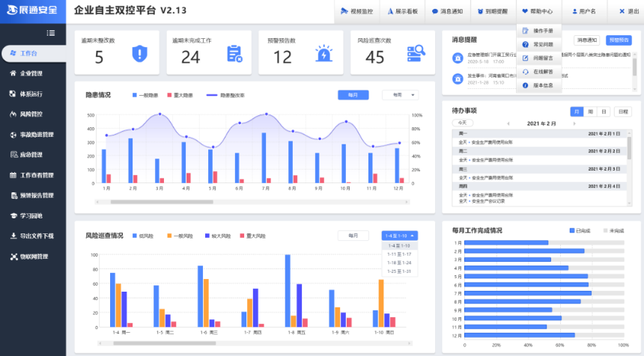This screenshot has height=356, width=644.
Task: Click 退出 to log out
Action: coord(629,11)
